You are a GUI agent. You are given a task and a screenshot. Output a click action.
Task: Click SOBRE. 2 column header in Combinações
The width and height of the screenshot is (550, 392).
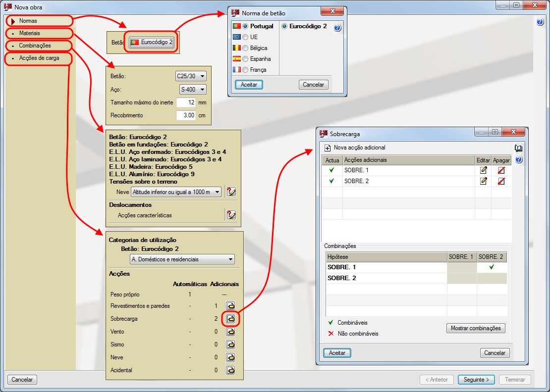(x=491, y=257)
